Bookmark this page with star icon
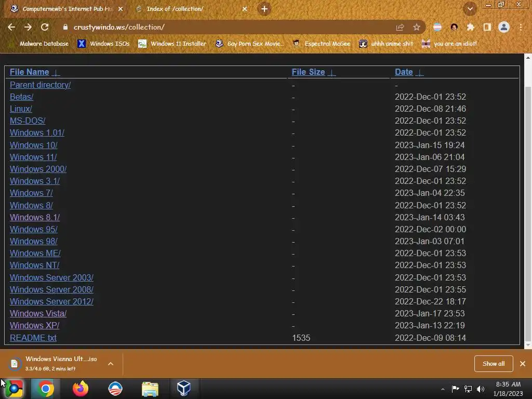 [x=417, y=27]
